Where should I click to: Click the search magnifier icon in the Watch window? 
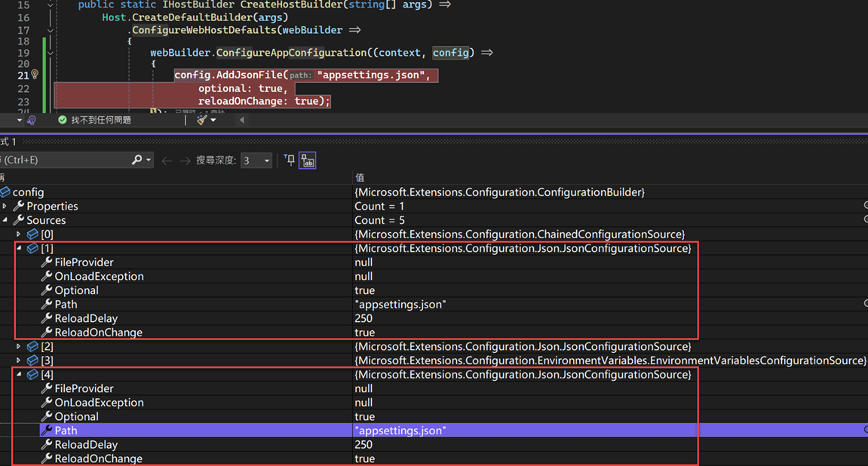point(137,160)
